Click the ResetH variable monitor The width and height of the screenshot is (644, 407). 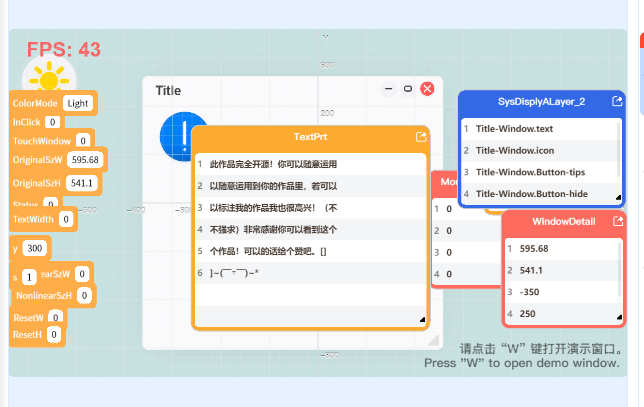click(37, 335)
